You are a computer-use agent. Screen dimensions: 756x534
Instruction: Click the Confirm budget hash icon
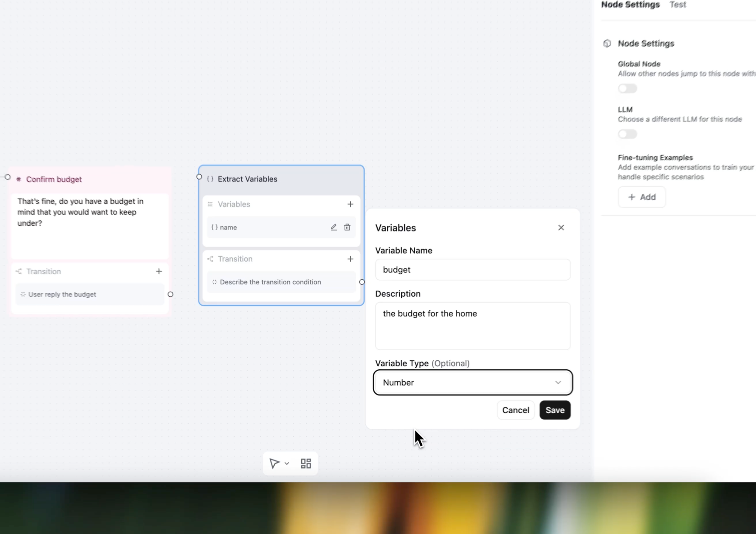[x=19, y=180]
